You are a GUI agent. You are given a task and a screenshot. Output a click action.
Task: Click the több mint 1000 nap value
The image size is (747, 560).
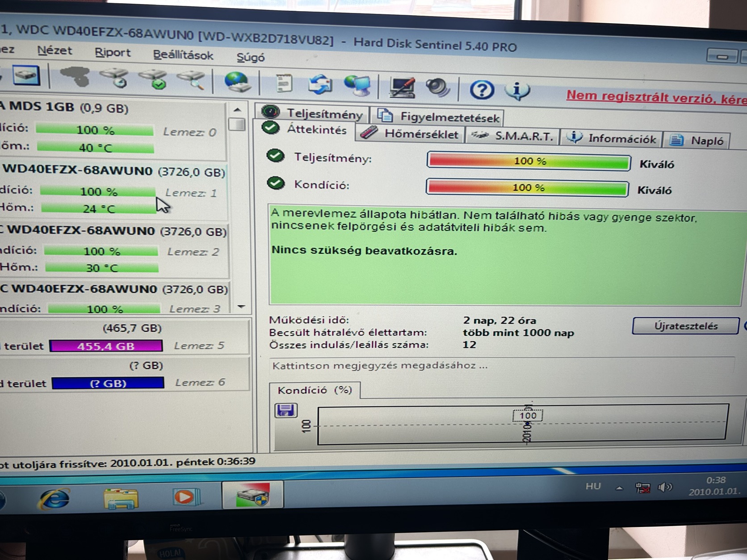pyautogui.click(x=518, y=333)
